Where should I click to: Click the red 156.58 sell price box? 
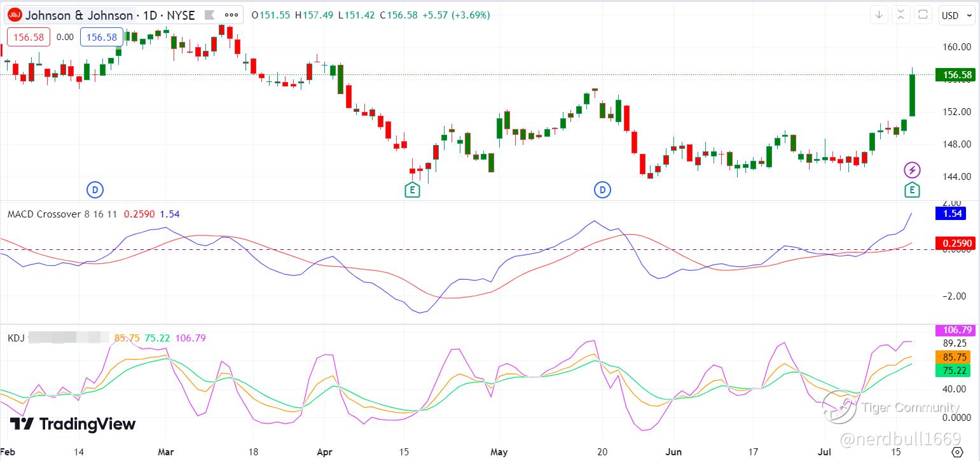click(29, 37)
